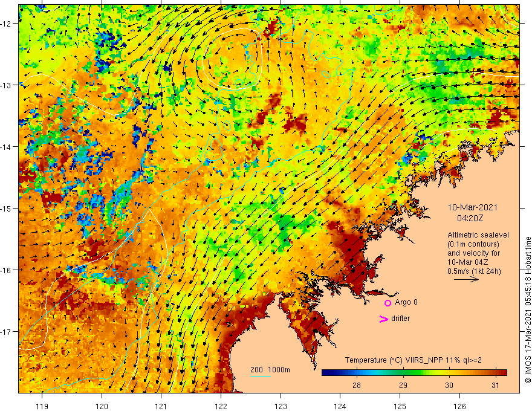Image resolution: width=532 pixels, height=411 pixels.
Task: Click the temperature color bar
Action: (414, 373)
